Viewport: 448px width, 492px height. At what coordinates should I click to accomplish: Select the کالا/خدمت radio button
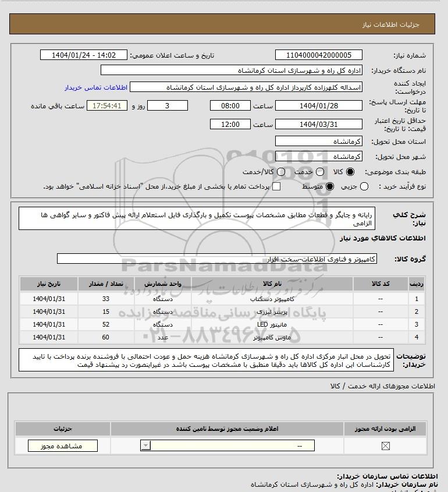(281, 172)
